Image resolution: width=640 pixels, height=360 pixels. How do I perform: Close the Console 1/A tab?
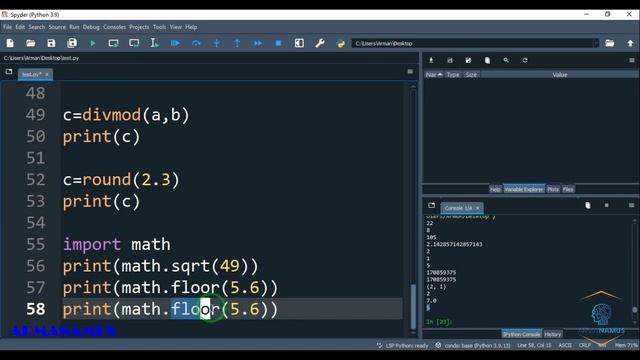[478, 208]
